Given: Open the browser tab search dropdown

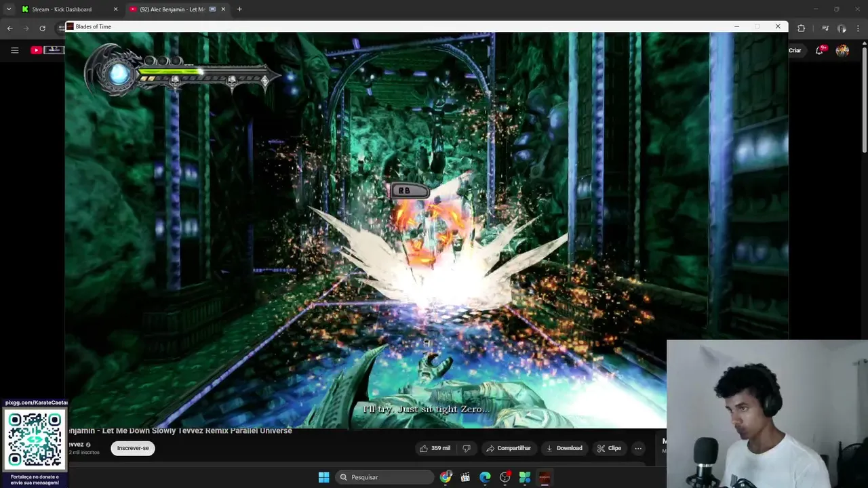Looking at the screenshot, I should coord(8,9).
